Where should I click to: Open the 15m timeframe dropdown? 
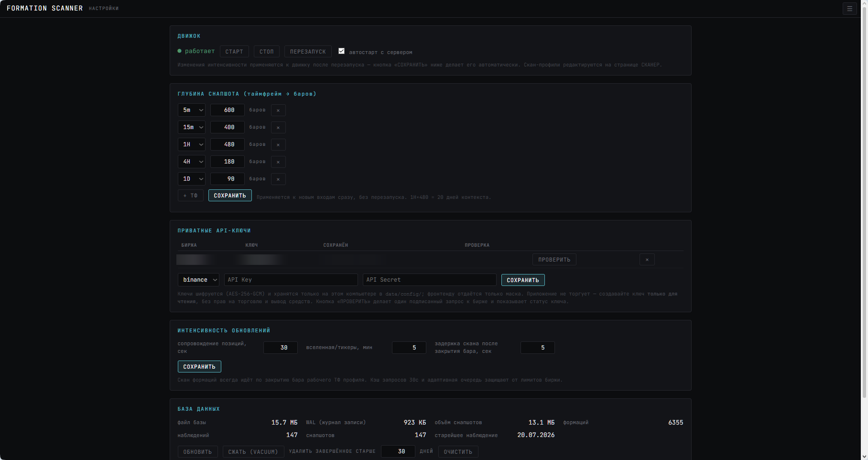point(192,127)
